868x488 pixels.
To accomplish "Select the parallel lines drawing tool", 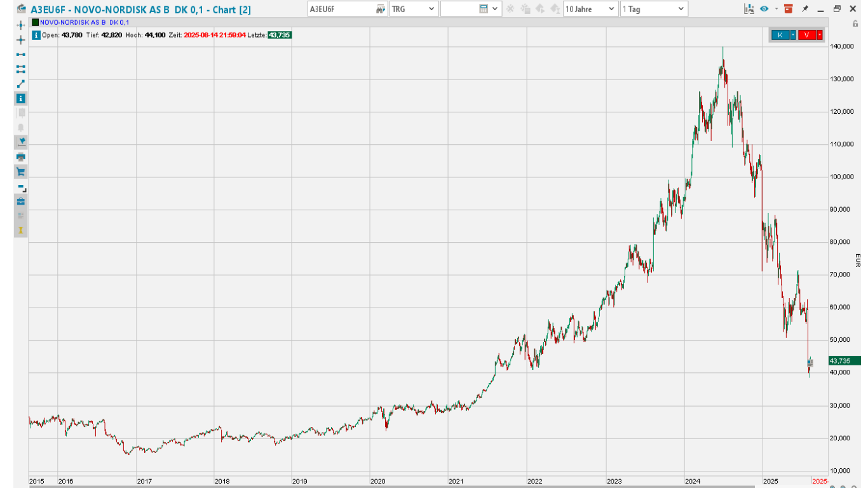I will (21, 69).
